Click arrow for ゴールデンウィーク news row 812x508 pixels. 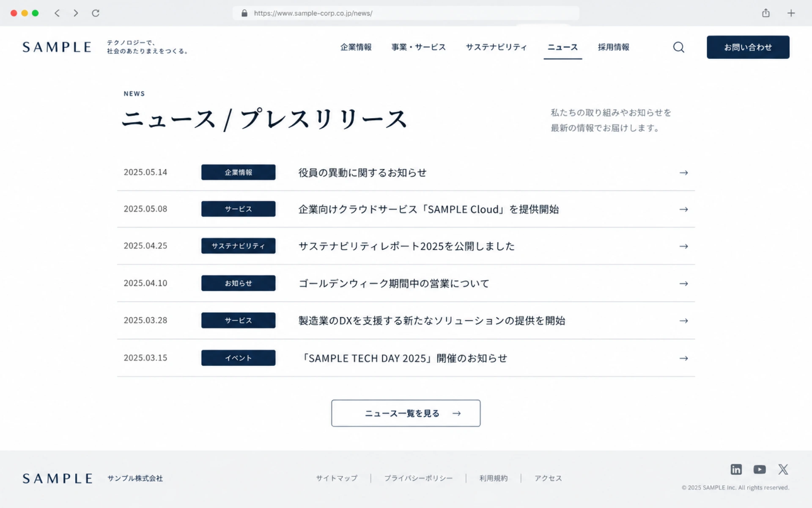(684, 284)
